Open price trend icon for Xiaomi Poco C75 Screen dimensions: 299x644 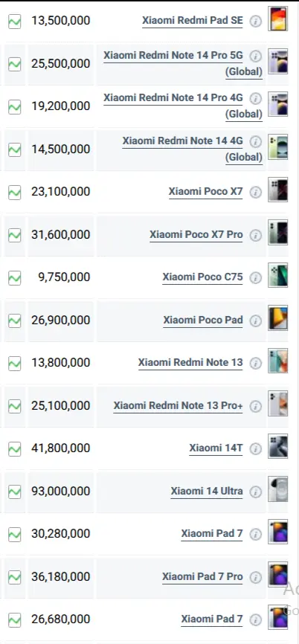[x=14, y=277]
